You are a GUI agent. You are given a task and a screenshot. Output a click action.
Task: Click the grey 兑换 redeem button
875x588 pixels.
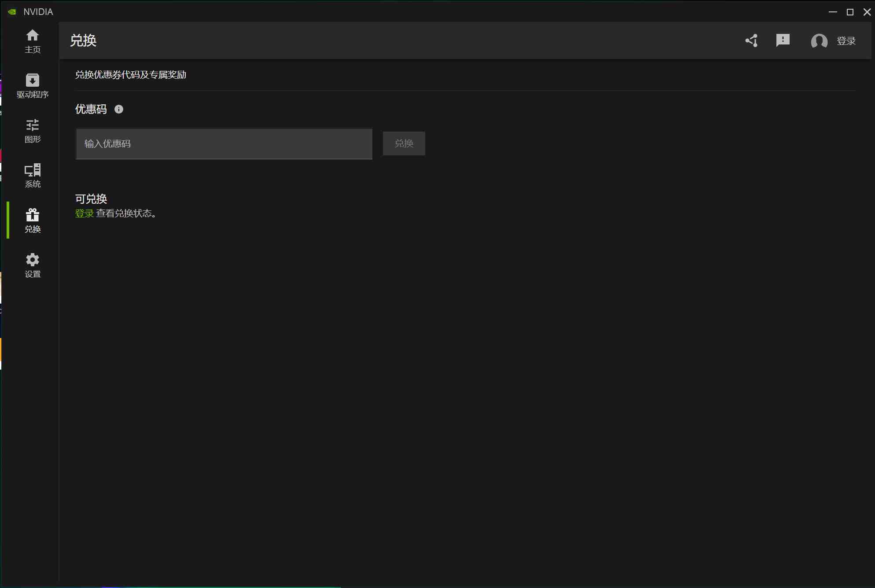tap(404, 143)
